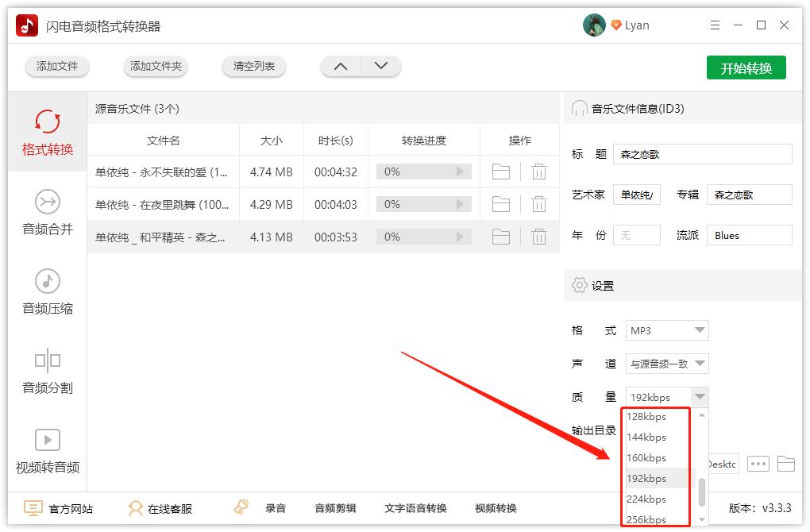Select the 音频分割 tool
Screen dimensions: 810x532
tap(47, 372)
